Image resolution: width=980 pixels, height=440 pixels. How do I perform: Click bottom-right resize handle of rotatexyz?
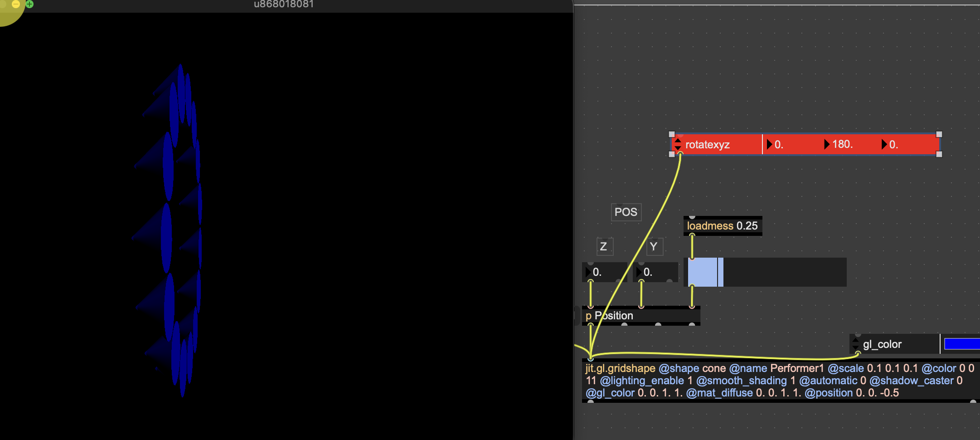click(x=939, y=154)
